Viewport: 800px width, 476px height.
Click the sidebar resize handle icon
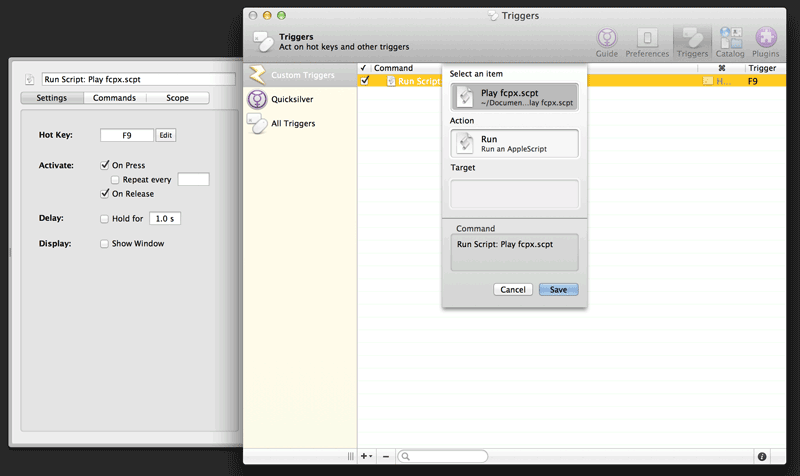point(351,456)
